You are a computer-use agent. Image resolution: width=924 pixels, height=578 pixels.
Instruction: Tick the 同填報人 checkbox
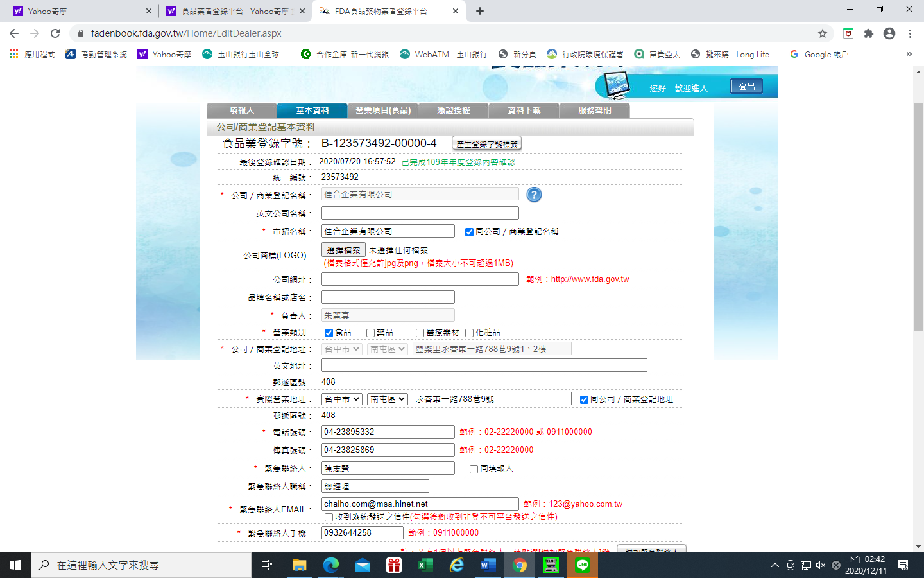tap(474, 469)
